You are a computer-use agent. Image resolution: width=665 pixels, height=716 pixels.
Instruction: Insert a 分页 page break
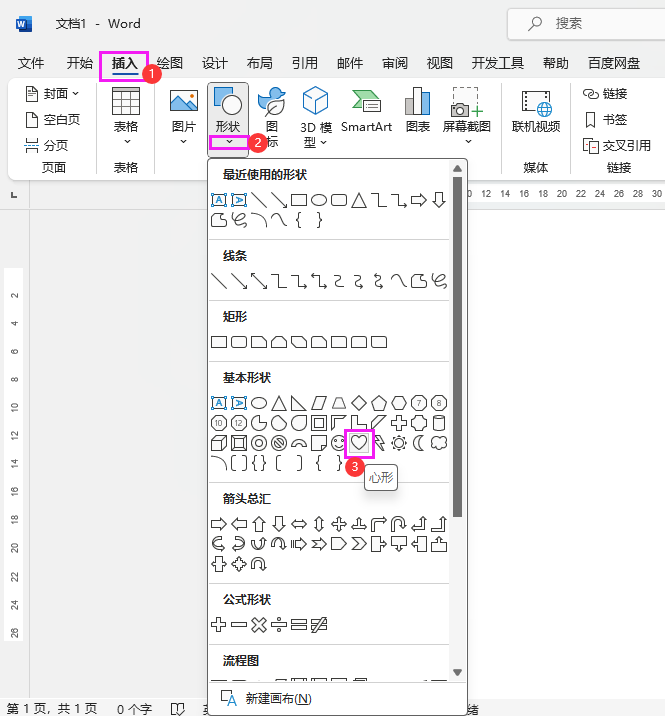(46, 146)
